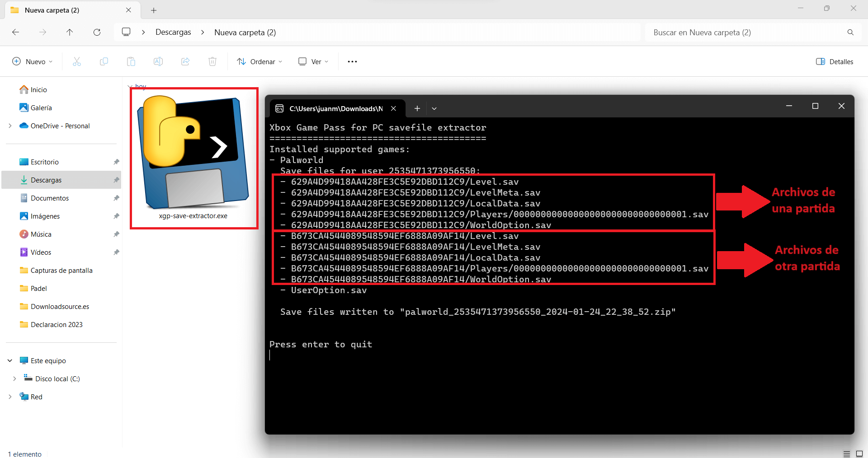Open a new terminal tab
Screen dimensions: 868x458
(x=417, y=108)
